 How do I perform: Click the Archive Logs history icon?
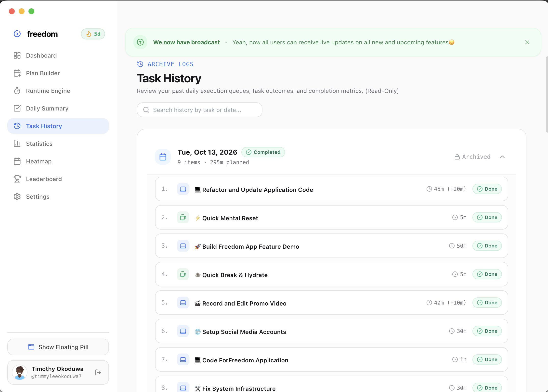pyautogui.click(x=140, y=64)
